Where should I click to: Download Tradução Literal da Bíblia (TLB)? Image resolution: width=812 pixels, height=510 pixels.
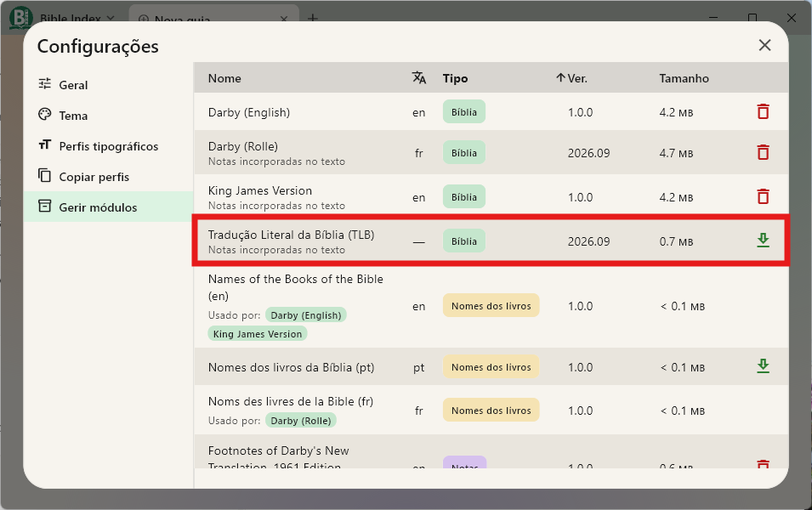[x=763, y=241]
